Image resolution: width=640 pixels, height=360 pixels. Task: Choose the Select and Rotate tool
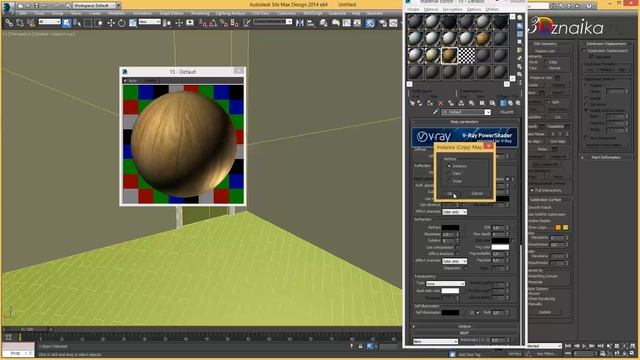[x=122, y=23]
